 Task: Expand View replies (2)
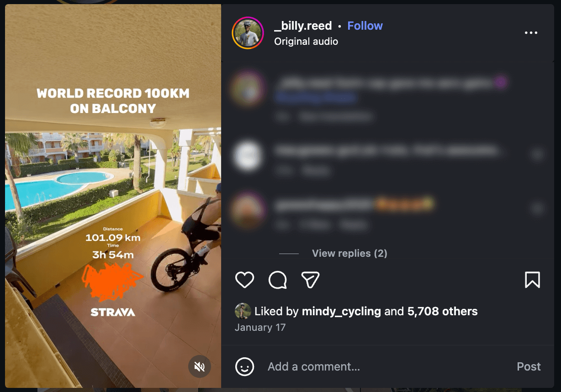tap(349, 253)
